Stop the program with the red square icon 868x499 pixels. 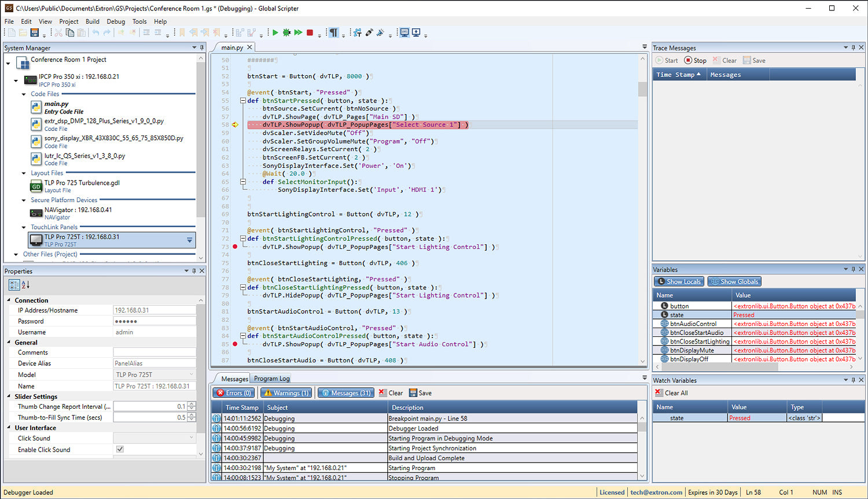point(310,33)
